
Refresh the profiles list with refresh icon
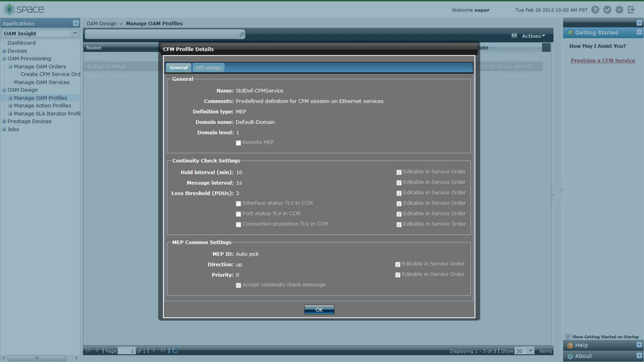pyautogui.click(x=175, y=350)
